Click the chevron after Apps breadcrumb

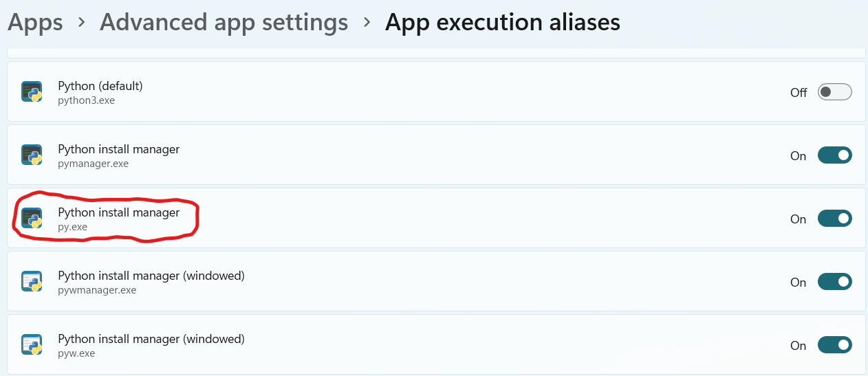pos(82,23)
